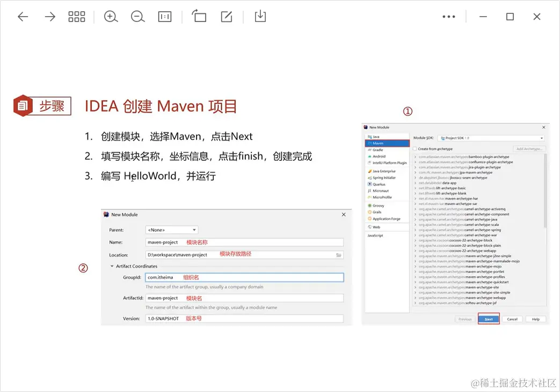Click the Next button
This screenshot has width=560, height=392.
point(489,319)
